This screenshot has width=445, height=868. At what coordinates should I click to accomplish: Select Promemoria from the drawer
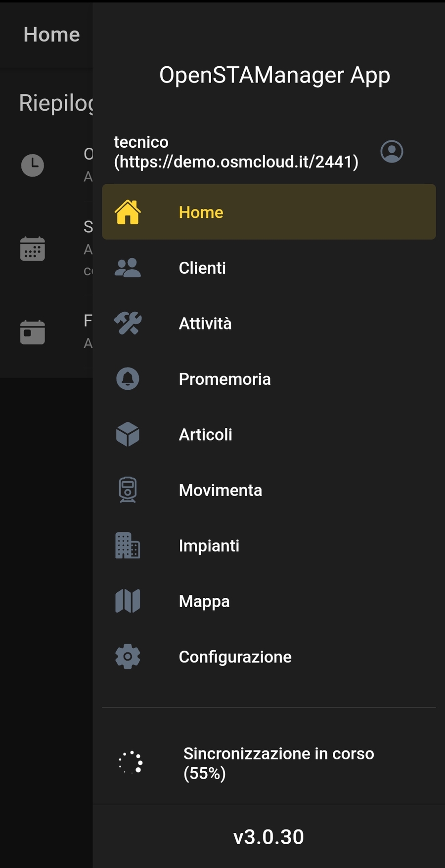click(x=224, y=379)
